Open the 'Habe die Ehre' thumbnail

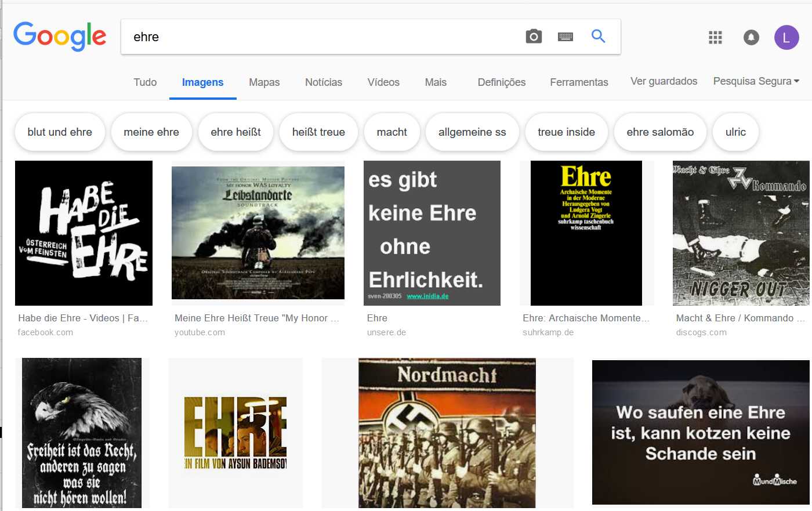pos(84,233)
